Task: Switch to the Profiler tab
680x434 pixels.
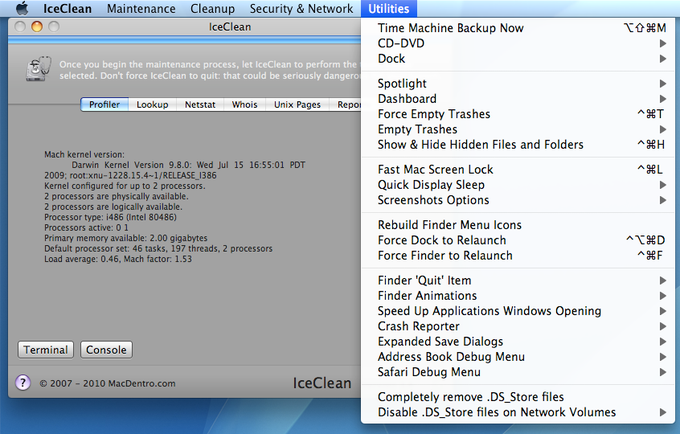Action: [x=105, y=104]
